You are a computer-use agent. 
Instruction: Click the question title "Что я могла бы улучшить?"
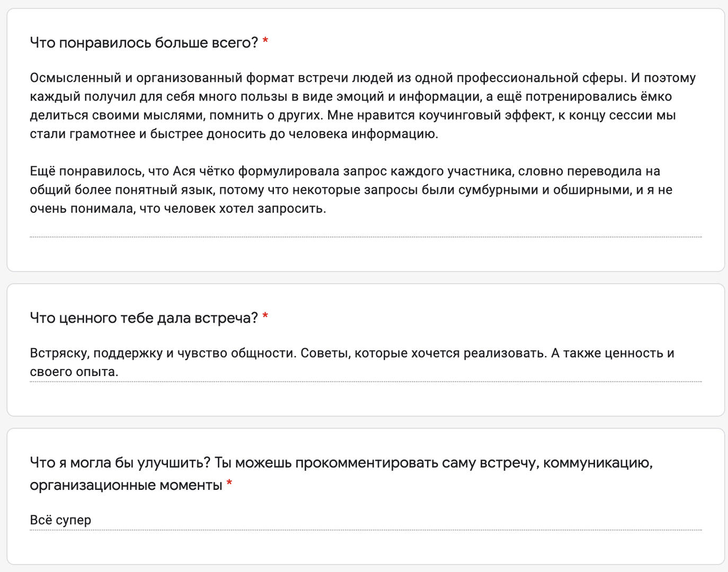point(120,463)
